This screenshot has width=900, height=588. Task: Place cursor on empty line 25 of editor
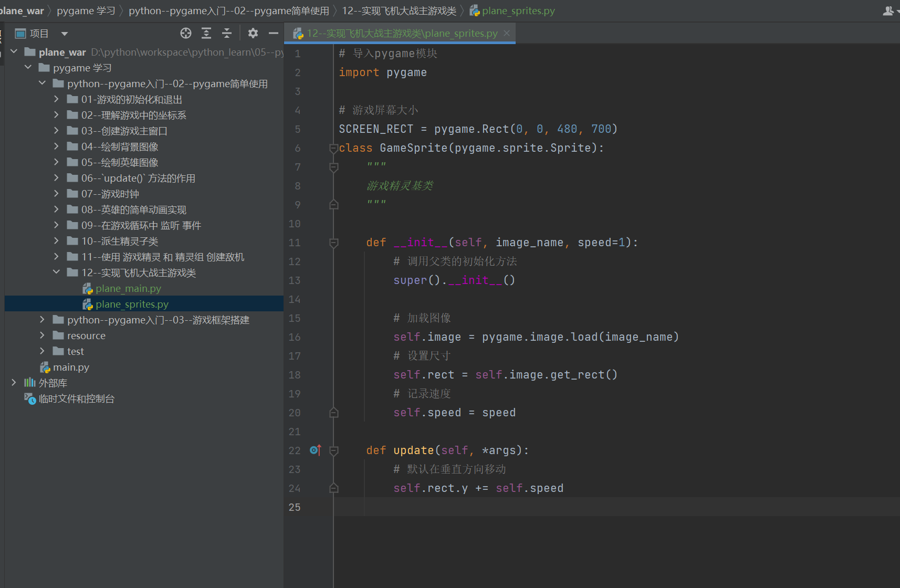tap(614, 507)
